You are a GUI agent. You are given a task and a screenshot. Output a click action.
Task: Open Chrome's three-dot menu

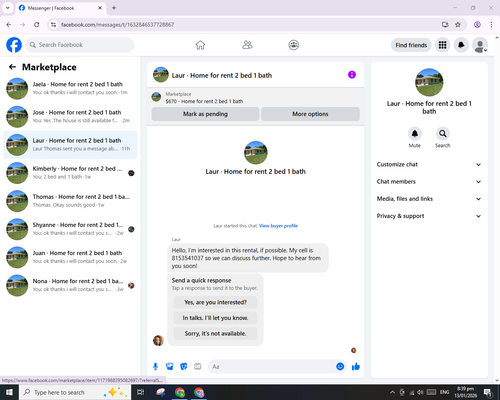tap(491, 25)
